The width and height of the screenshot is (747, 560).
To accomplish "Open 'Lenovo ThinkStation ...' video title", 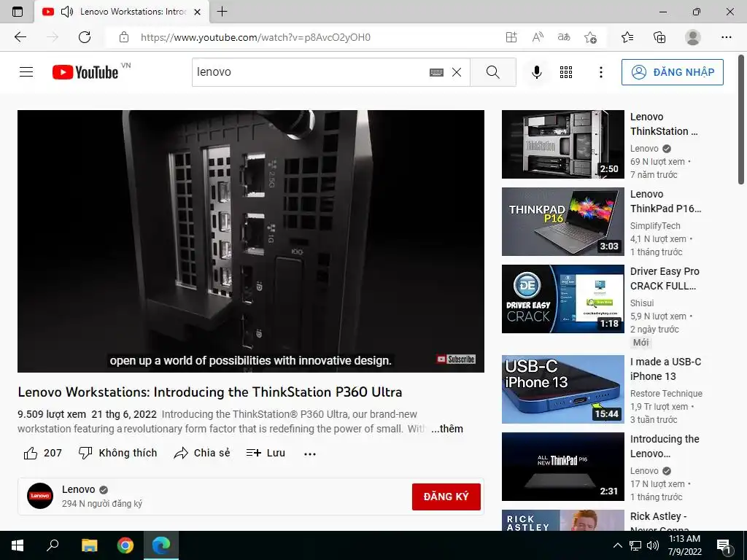I will coord(664,124).
